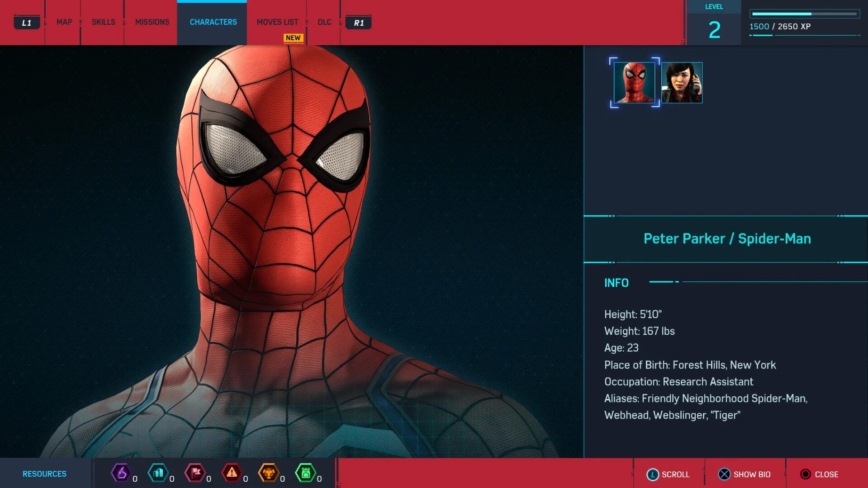The width and height of the screenshot is (868, 488).
Task: Click the Resources label
Action: pyautogui.click(x=44, y=474)
